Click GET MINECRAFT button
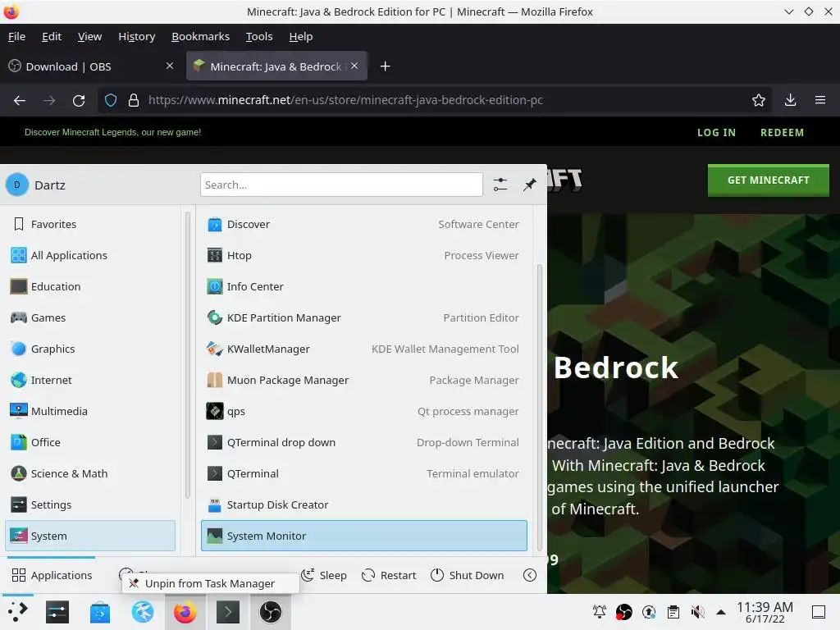840x630 pixels. 768,180
